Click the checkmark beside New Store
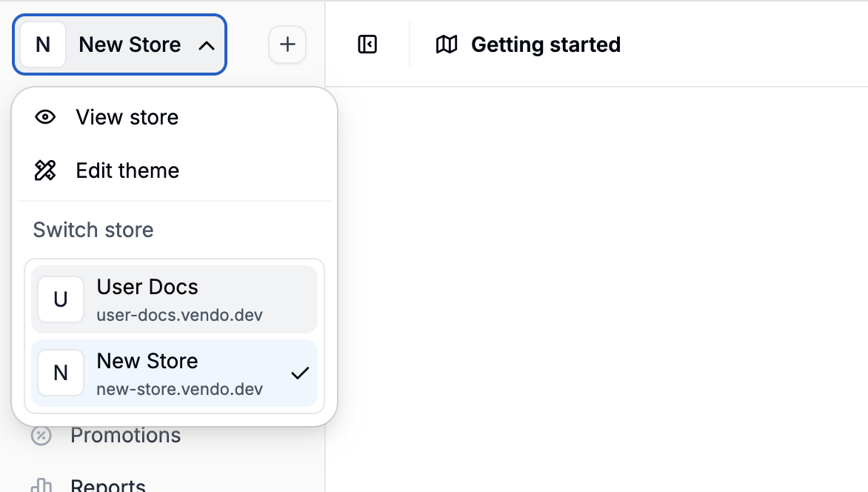This screenshot has height=492, width=868. pyautogui.click(x=299, y=373)
